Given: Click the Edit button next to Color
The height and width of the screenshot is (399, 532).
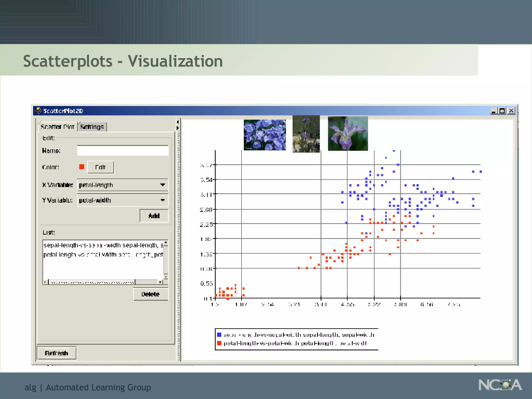Looking at the screenshot, I should (101, 167).
